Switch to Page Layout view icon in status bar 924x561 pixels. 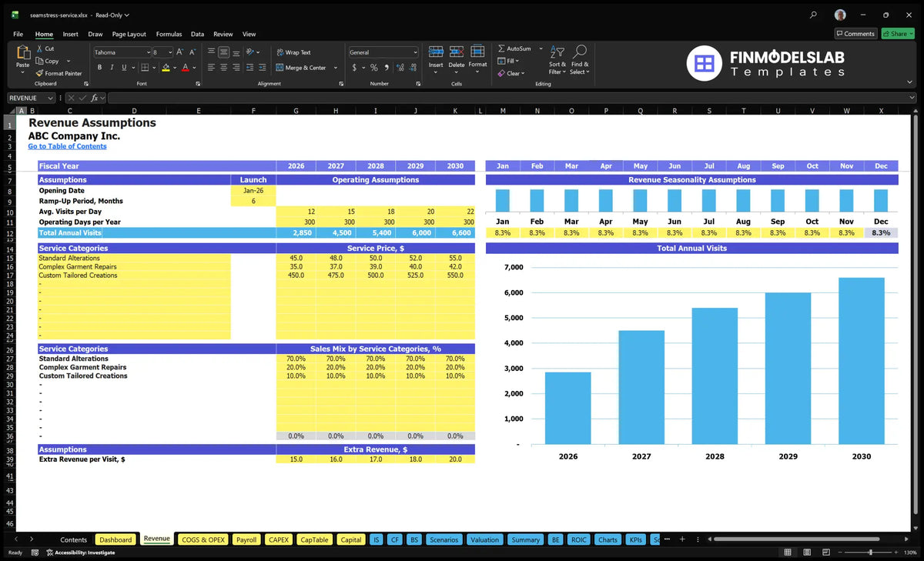coord(805,553)
